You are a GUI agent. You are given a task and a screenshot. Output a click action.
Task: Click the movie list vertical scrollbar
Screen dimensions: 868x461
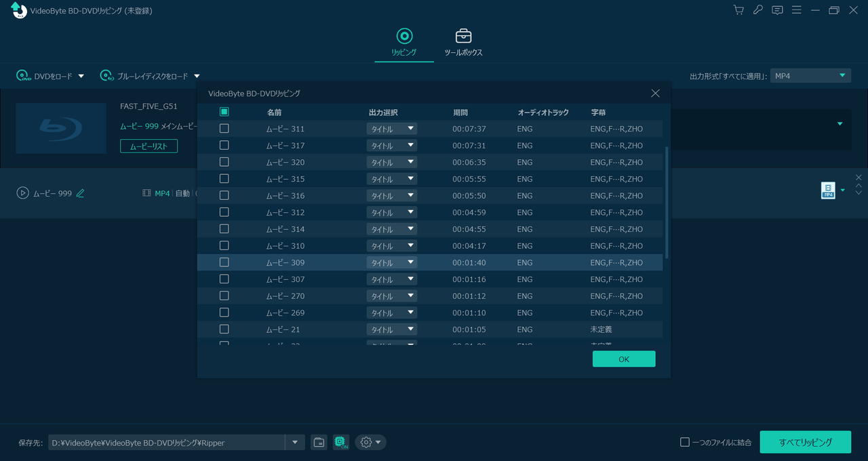pos(667,202)
